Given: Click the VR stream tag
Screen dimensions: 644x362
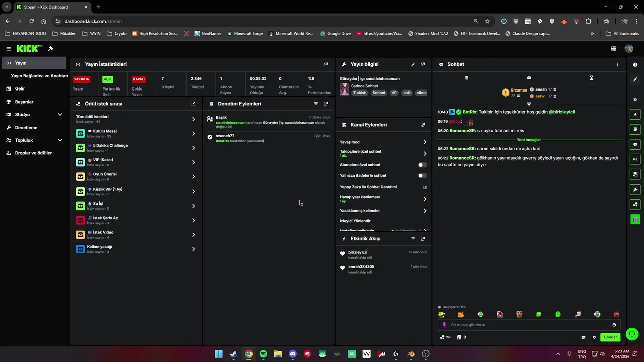Looking at the screenshot, I should pyautogui.click(x=394, y=93).
